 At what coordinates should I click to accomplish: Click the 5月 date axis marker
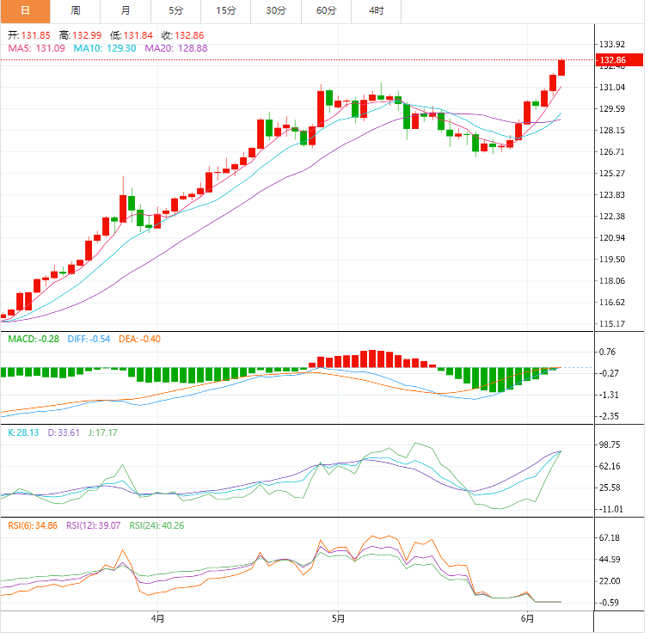point(338,618)
